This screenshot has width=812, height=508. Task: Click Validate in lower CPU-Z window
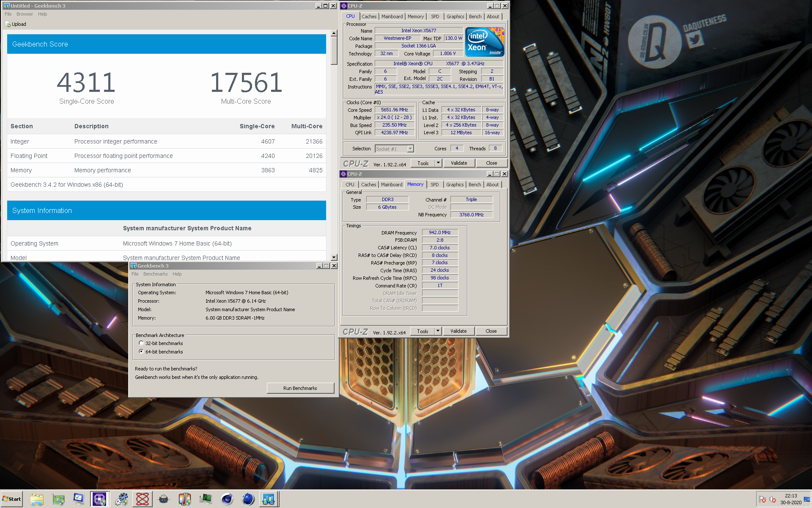[x=458, y=331]
